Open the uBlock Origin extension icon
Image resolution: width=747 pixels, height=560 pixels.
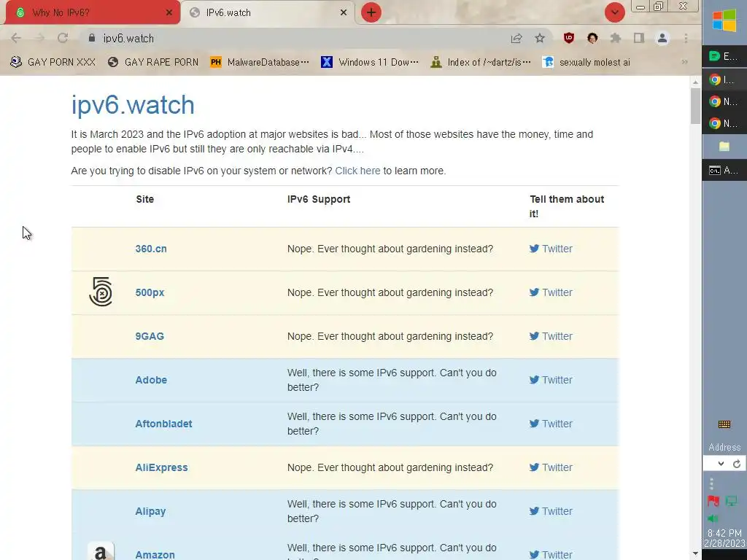569,38
